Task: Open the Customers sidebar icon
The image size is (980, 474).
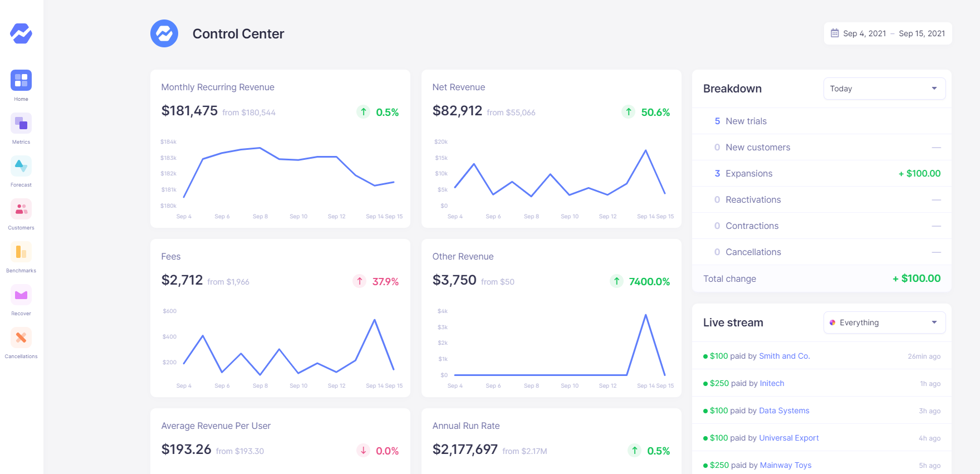Action: pos(21,209)
